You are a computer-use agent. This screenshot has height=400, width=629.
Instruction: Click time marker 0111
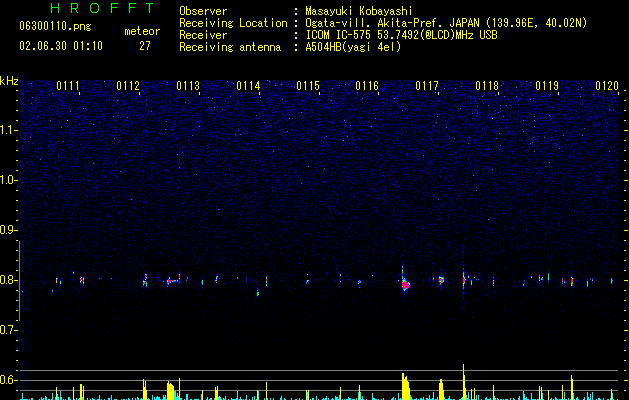point(68,86)
